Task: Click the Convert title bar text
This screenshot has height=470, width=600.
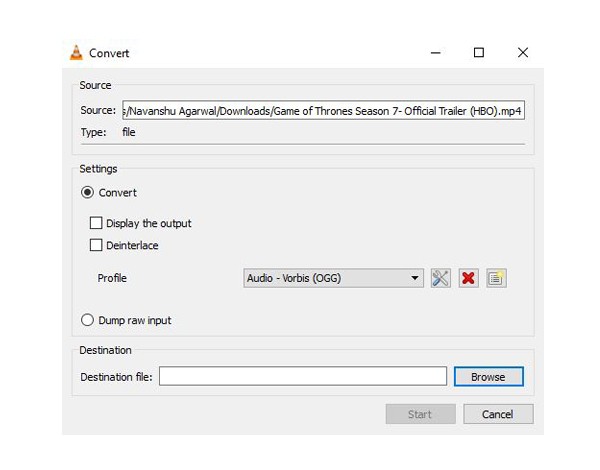Action: (109, 53)
